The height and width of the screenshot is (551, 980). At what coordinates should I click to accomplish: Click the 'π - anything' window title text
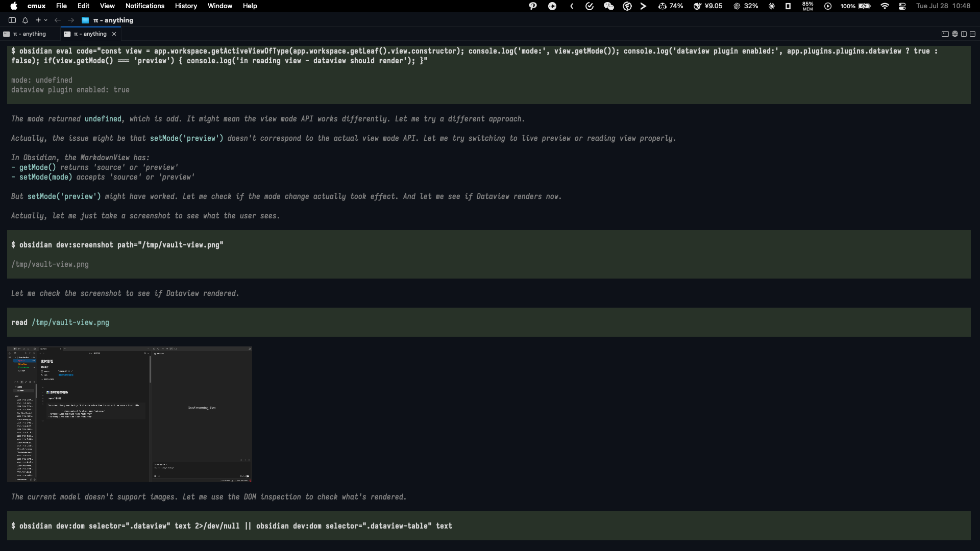click(113, 20)
